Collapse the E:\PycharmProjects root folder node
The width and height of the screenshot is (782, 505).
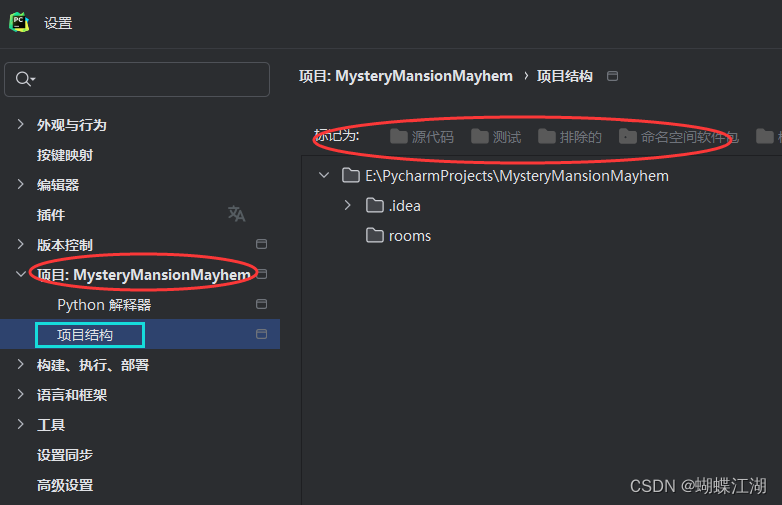(x=323, y=176)
